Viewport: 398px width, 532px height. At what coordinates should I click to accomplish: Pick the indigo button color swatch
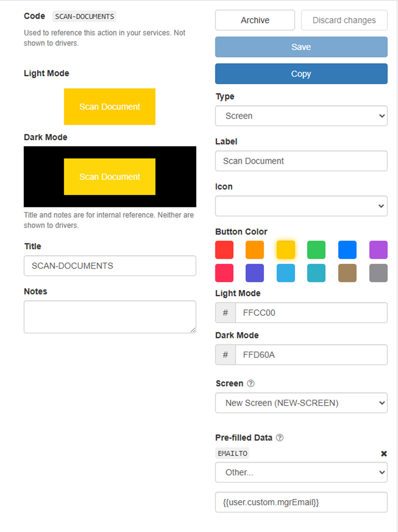(255, 273)
